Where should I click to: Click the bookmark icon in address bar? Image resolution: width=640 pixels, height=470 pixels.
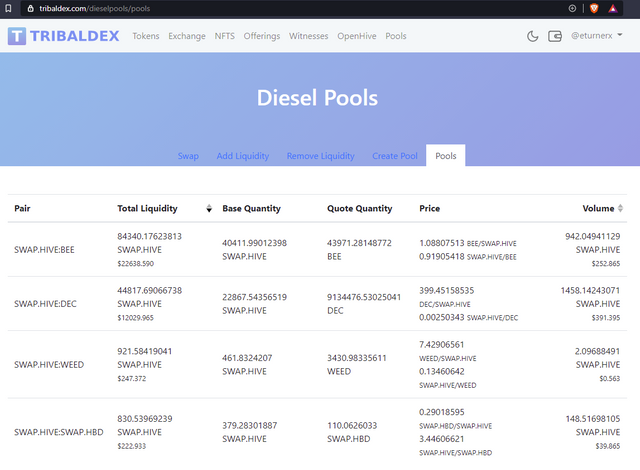(x=9, y=8)
